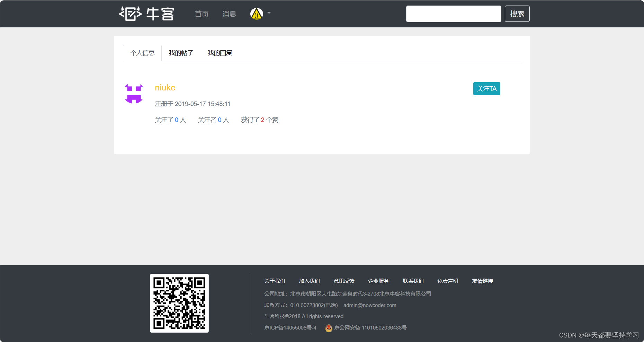Viewport: 644px width, 342px height.
Task: Open the 友情链接 footer link
Action: (x=482, y=281)
